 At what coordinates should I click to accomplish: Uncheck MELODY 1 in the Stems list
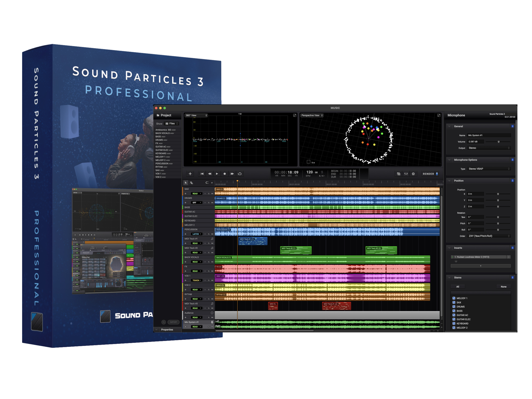[454, 298]
